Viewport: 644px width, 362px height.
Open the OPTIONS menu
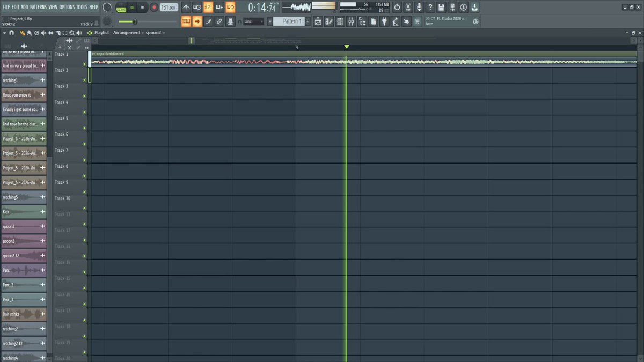pos(67,7)
